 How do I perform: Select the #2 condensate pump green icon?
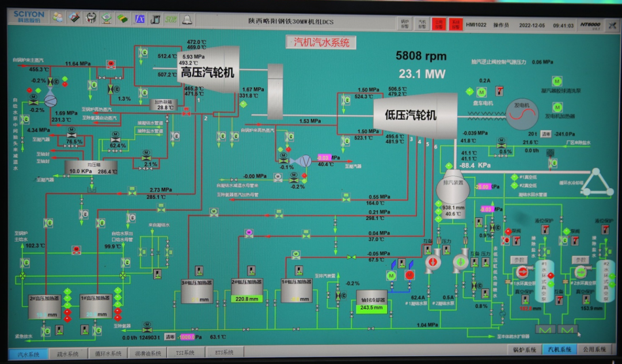click(461, 262)
